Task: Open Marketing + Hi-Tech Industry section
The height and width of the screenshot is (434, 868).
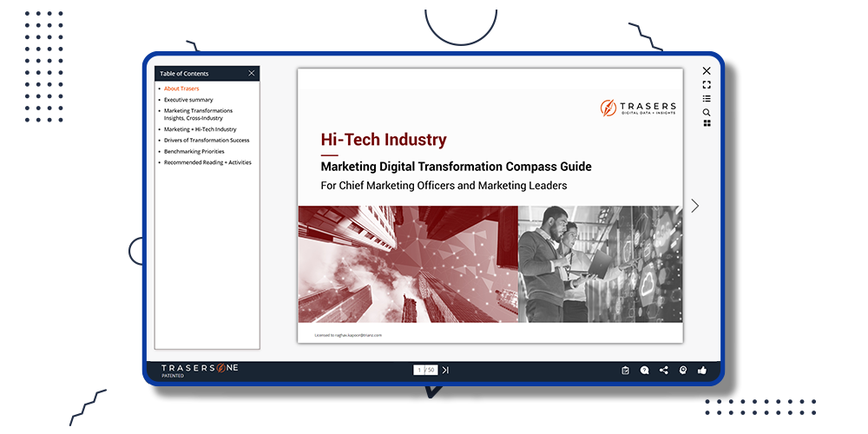Action: tap(200, 129)
